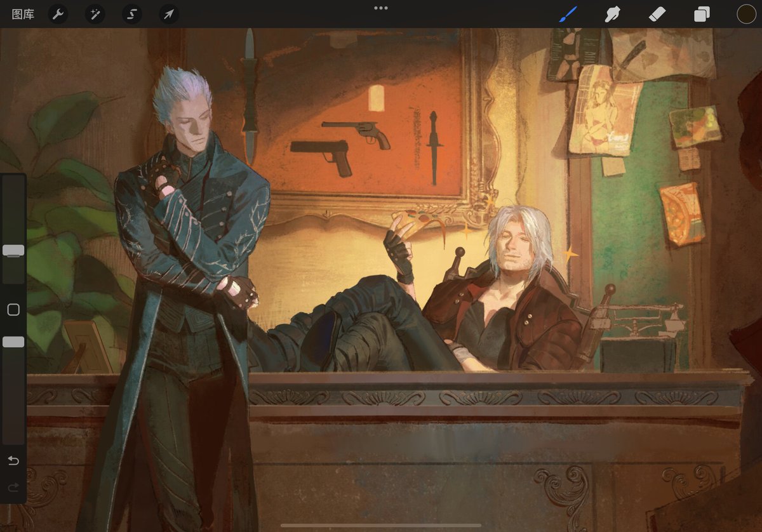
Task: Open the Gallery (图库) view
Action: 23,14
